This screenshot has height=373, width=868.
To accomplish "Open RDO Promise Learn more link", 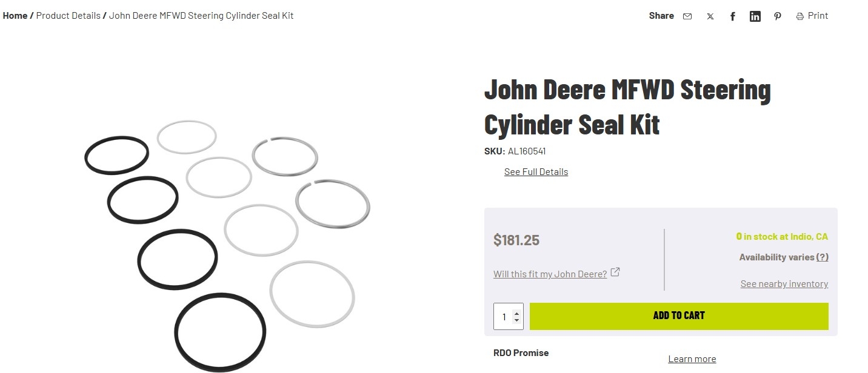I will 692,359.
